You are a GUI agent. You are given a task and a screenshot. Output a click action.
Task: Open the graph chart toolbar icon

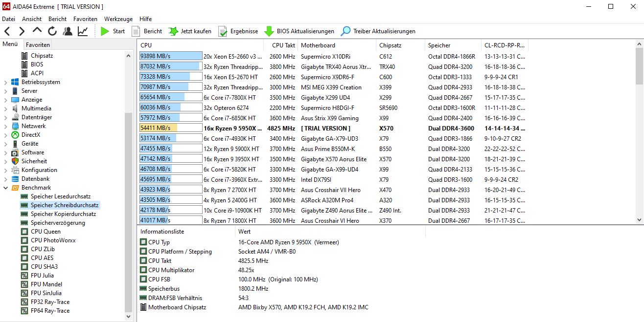83,31
